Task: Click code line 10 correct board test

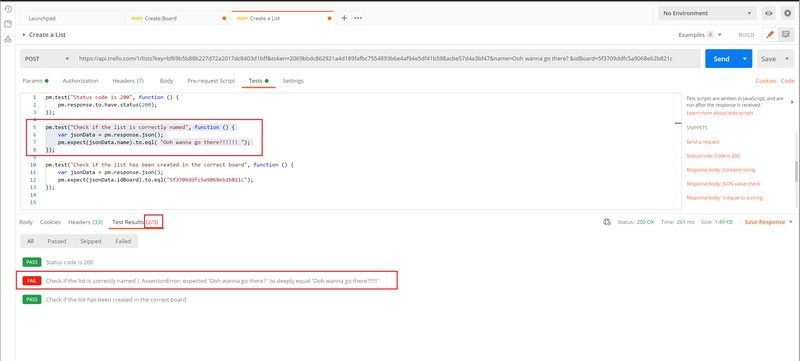Action: [x=170, y=165]
